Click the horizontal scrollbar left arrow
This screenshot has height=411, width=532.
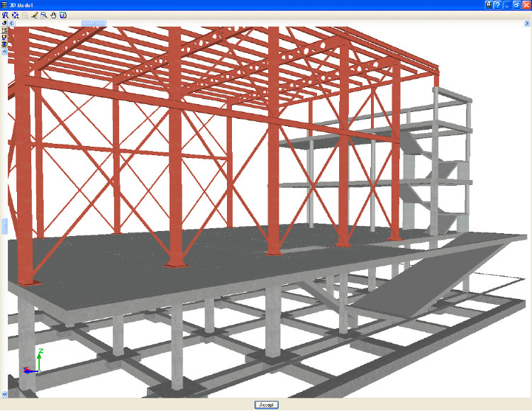click(x=11, y=23)
